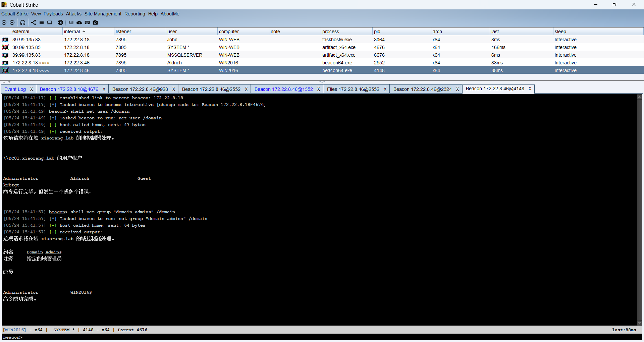Click the disconnect minus icon
Screen dimensions: 644x342
[x=12, y=22]
